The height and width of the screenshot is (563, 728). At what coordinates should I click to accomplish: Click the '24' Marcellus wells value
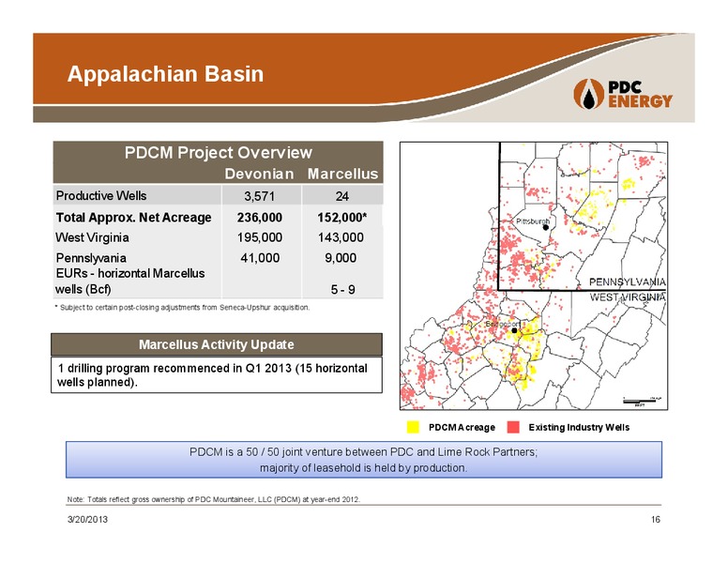pyautogui.click(x=342, y=196)
